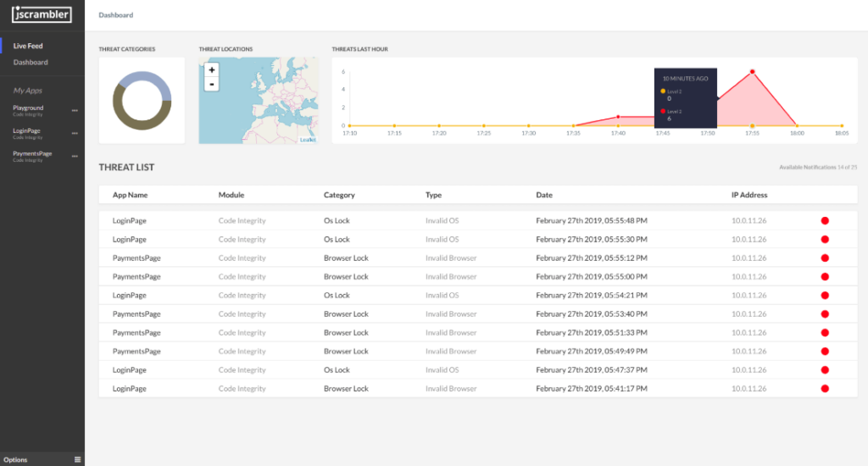This screenshot has width=868, height=466.
Task: Select Live Feed in the sidebar
Action: [28, 46]
